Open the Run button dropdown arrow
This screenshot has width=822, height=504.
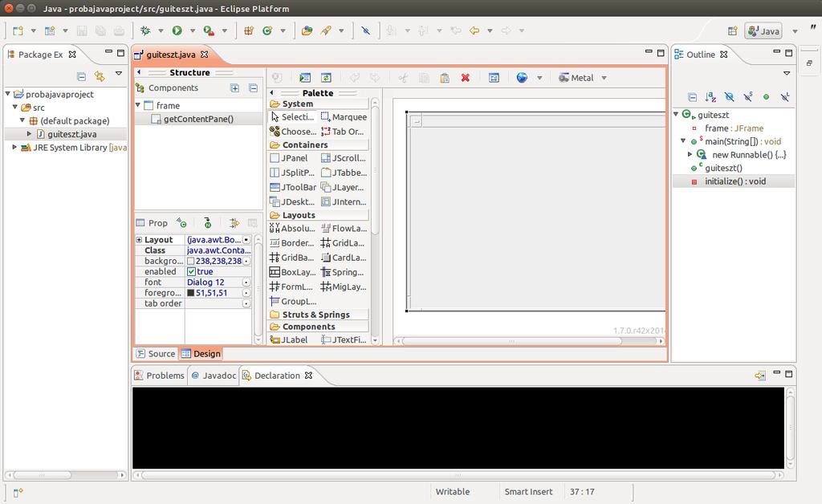(x=193, y=30)
